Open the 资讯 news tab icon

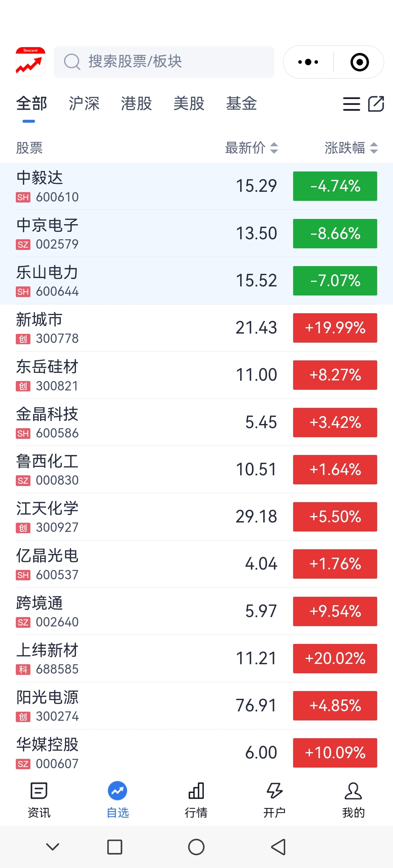pos(39,790)
